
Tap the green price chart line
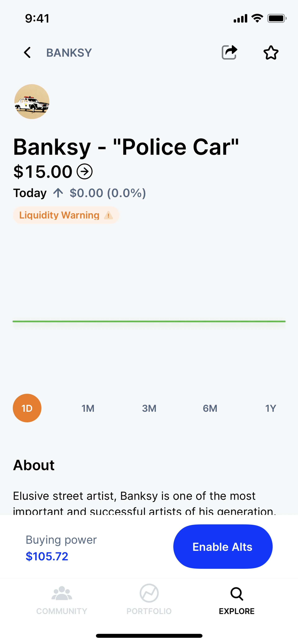pos(149,321)
